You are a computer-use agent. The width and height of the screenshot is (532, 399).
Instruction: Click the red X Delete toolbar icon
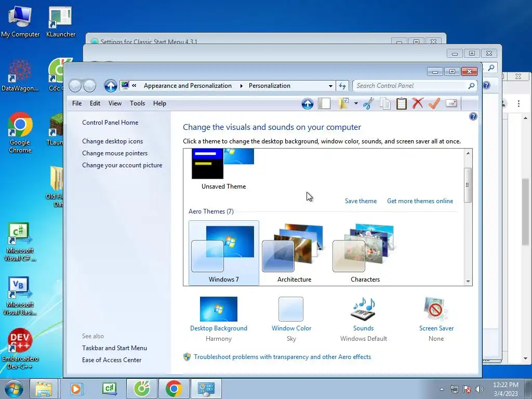click(x=418, y=103)
